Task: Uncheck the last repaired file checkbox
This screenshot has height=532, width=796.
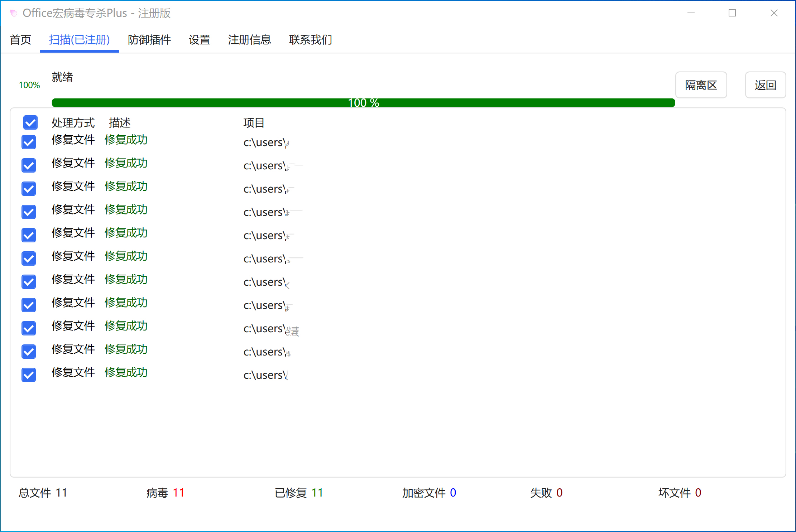Action: [x=29, y=375]
